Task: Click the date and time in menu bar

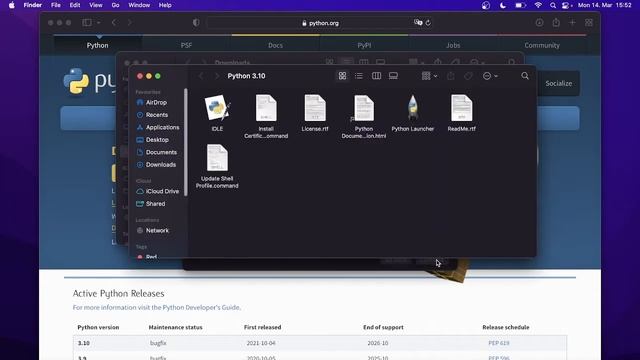Action: 604,5
